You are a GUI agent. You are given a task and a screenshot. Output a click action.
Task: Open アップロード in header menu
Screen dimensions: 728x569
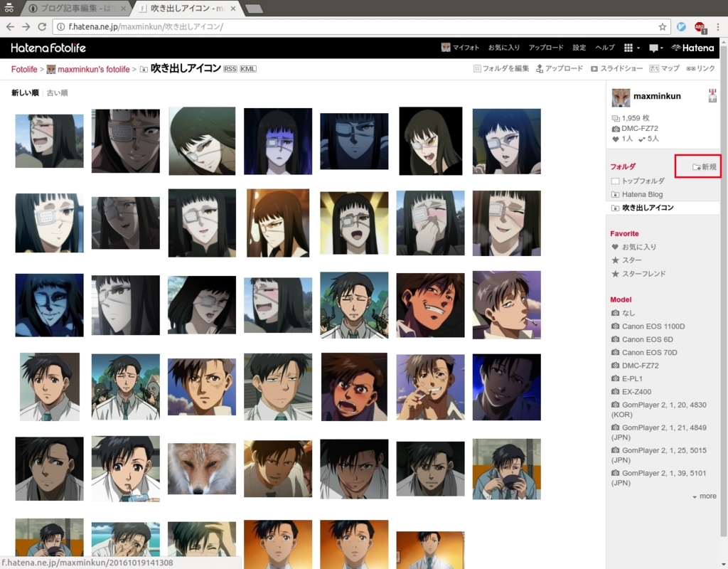click(546, 48)
